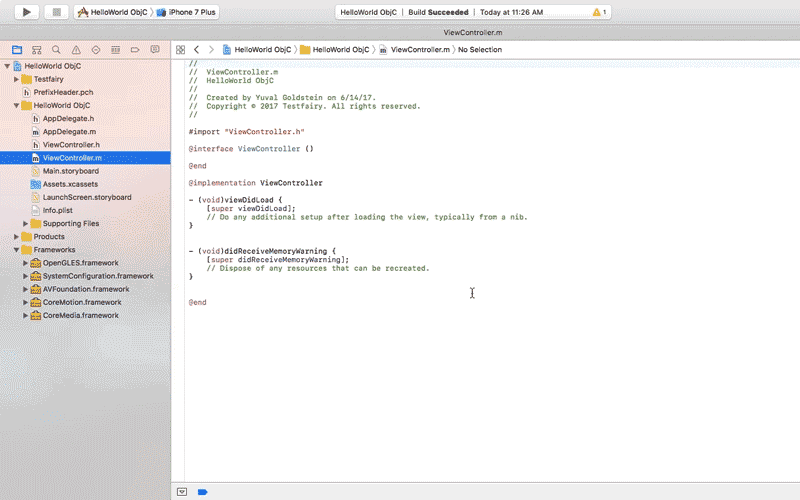Go back with the left arrow
This screenshot has height=500, width=800.
click(197, 49)
